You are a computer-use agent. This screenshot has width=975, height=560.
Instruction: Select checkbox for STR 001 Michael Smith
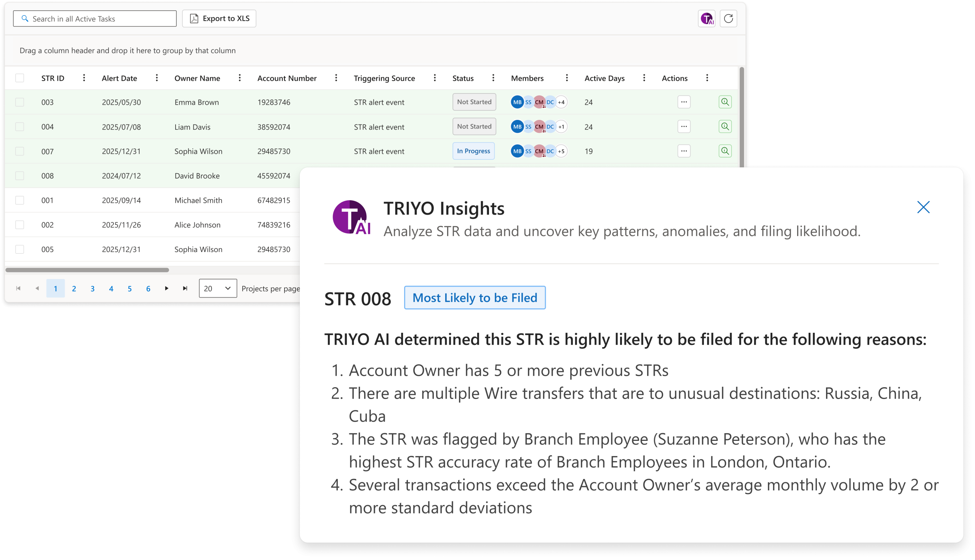pyautogui.click(x=20, y=200)
